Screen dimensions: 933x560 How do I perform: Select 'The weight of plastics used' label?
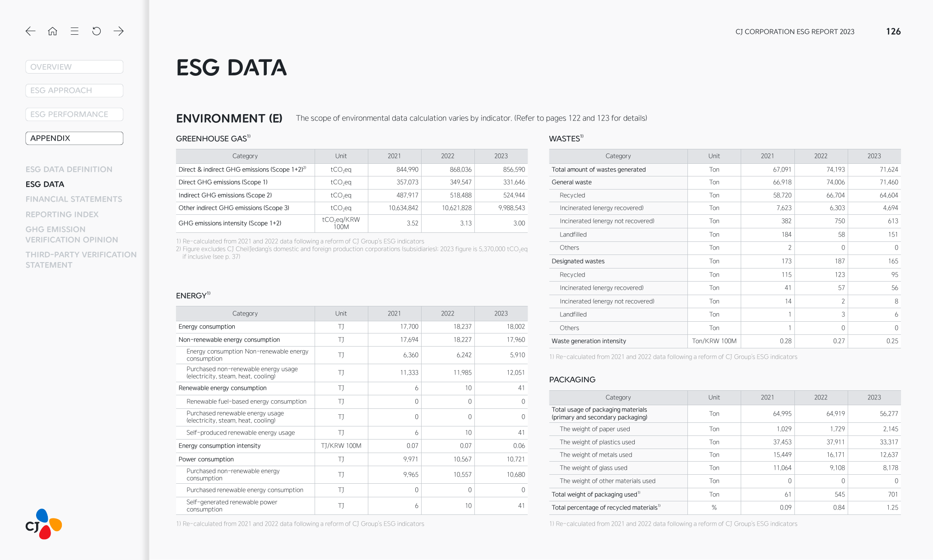click(x=597, y=442)
